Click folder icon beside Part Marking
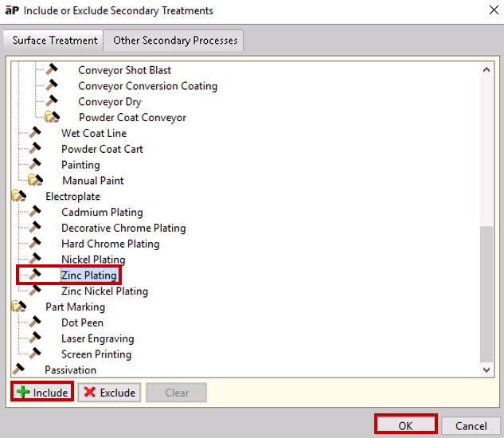Screen dimensions: 504x438 pyautogui.click(x=18, y=306)
